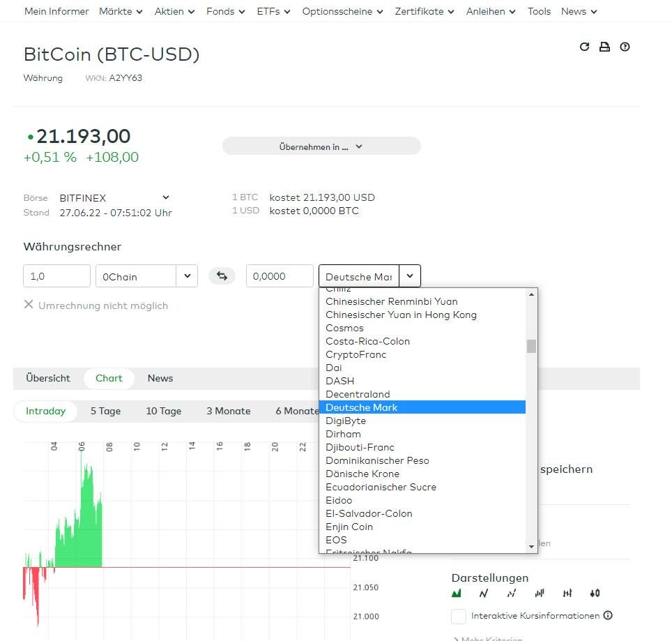Open the Börse BITFINEX exchange dropdown
Screen dimensions: 672x641
pos(165,198)
